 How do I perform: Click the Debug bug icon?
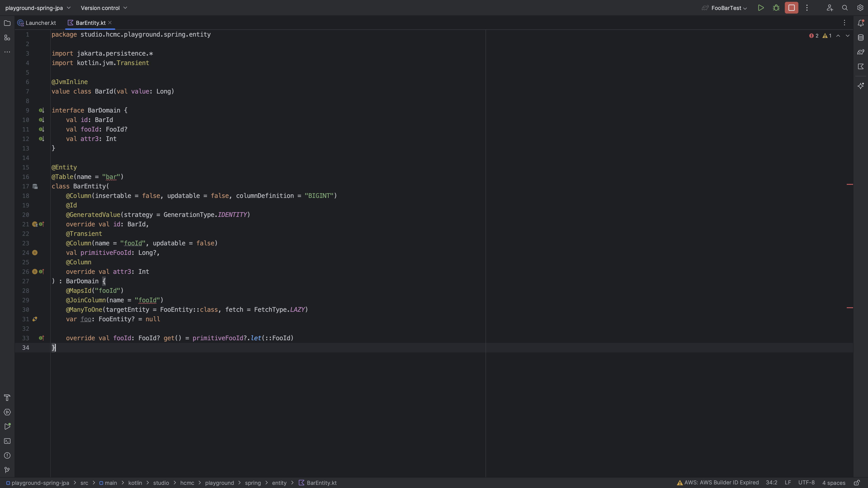point(776,8)
